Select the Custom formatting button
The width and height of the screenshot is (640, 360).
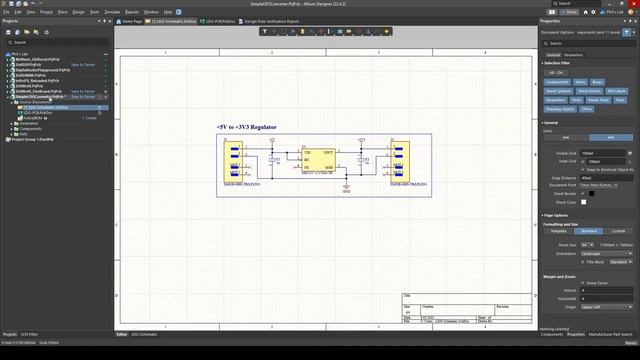618,231
